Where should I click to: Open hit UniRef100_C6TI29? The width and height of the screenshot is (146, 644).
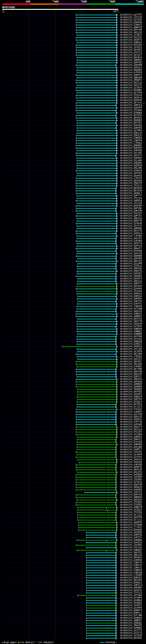click(131, 17)
